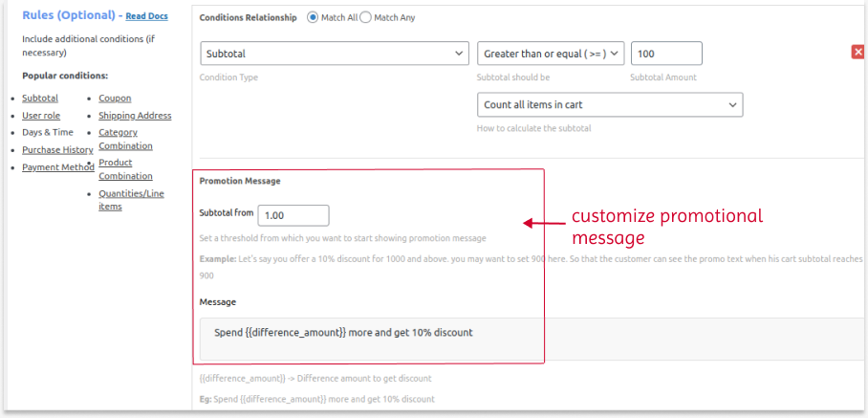Click the Category Combination condition link
The image size is (868, 418).
click(125, 139)
